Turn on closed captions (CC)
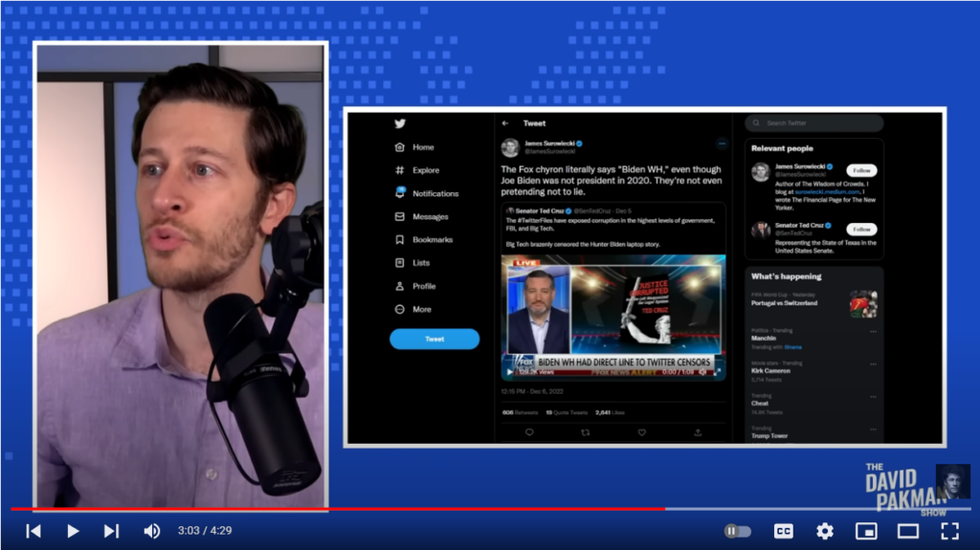This screenshot has height=550, width=980. point(783,531)
